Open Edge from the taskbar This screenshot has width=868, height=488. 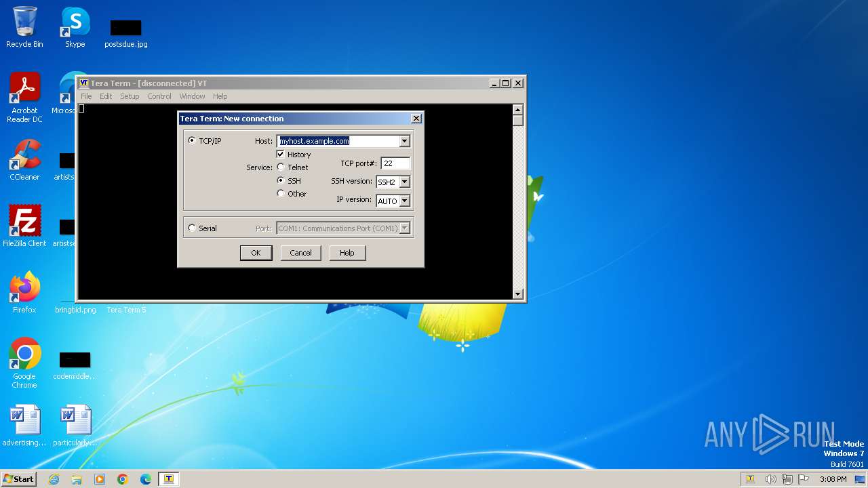(x=146, y=479)
